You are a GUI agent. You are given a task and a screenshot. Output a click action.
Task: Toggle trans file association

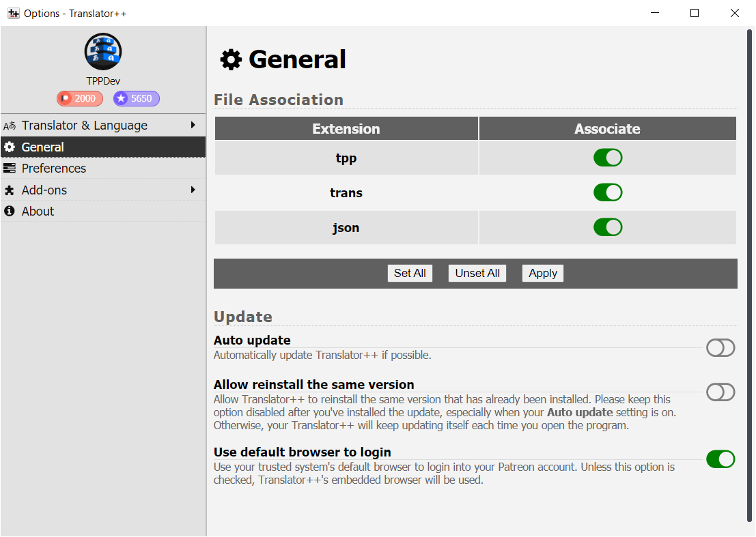[608, 192]
